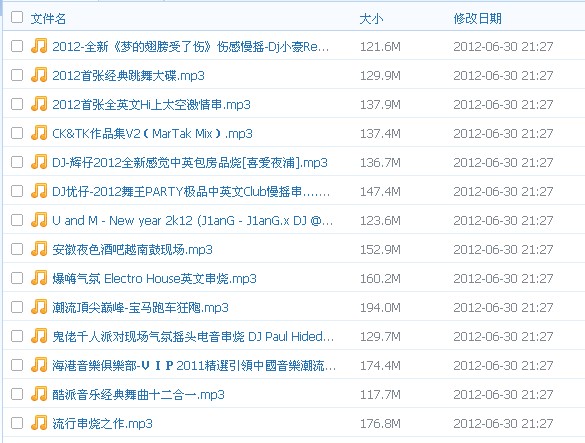585x443 pixels.
Task: Click size value 176.8M
Action: (x=380, y=424)
